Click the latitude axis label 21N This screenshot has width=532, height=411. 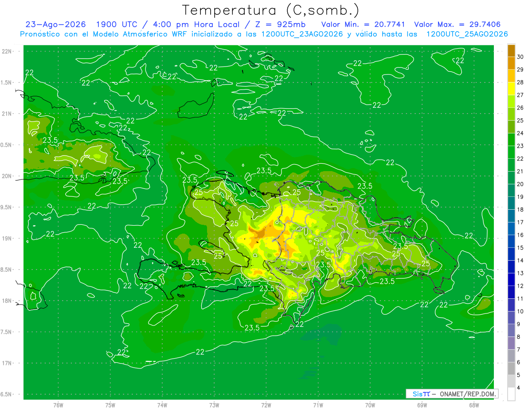click(x=7, y=114)
